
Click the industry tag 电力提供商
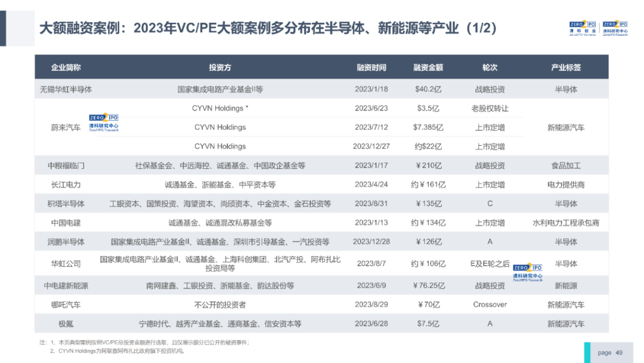(566, 184)
